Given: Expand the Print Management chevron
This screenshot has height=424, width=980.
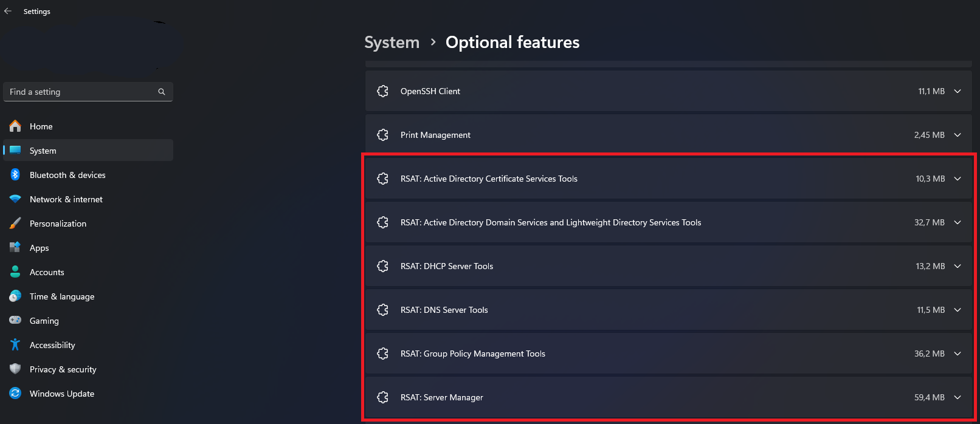Looking at the screenshot, I should pyautogui.click(x=958, y=135).
